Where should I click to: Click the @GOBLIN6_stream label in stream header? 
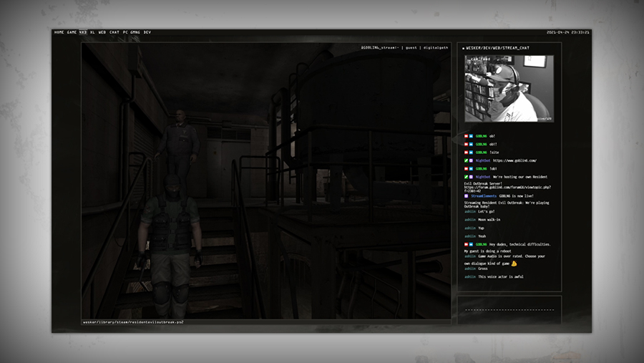pos(380,48)
